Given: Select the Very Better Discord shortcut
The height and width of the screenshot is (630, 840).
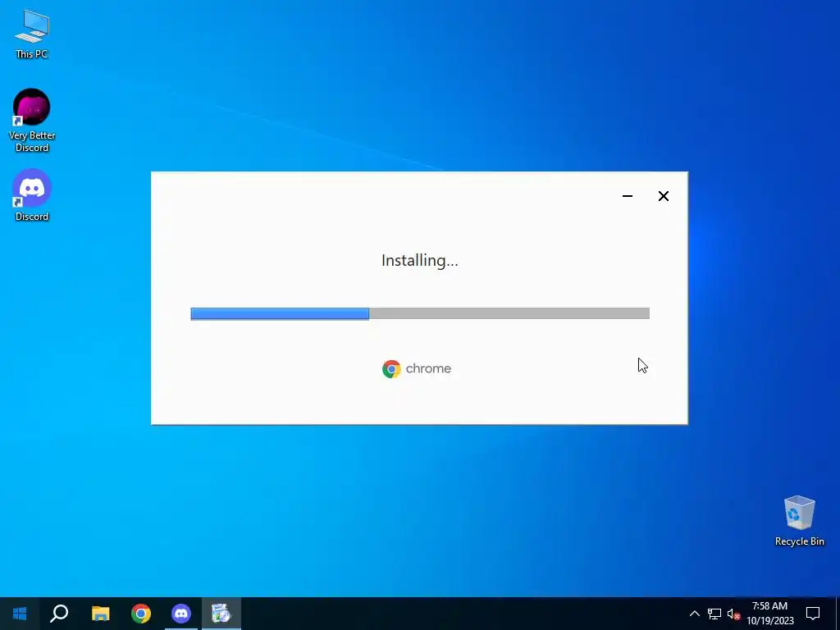Looking at the screenshot, I should point(32,121).
